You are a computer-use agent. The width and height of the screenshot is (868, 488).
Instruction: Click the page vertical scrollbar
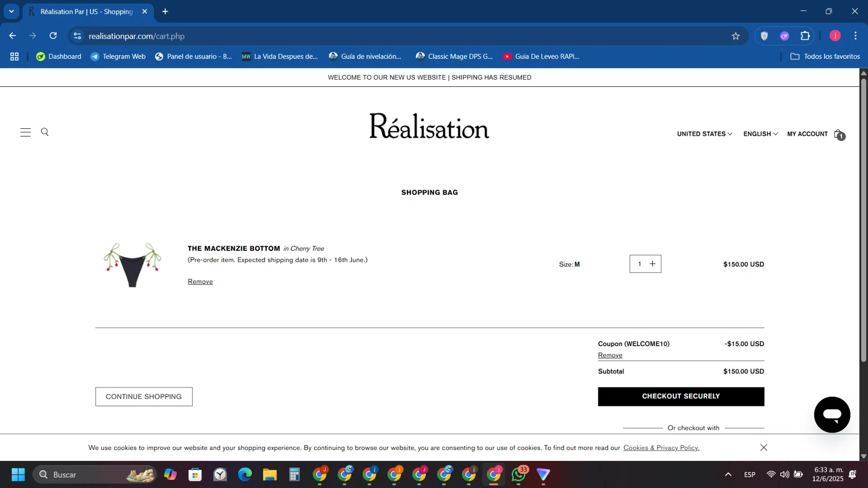pyautogui.click(x=863, y=220)
